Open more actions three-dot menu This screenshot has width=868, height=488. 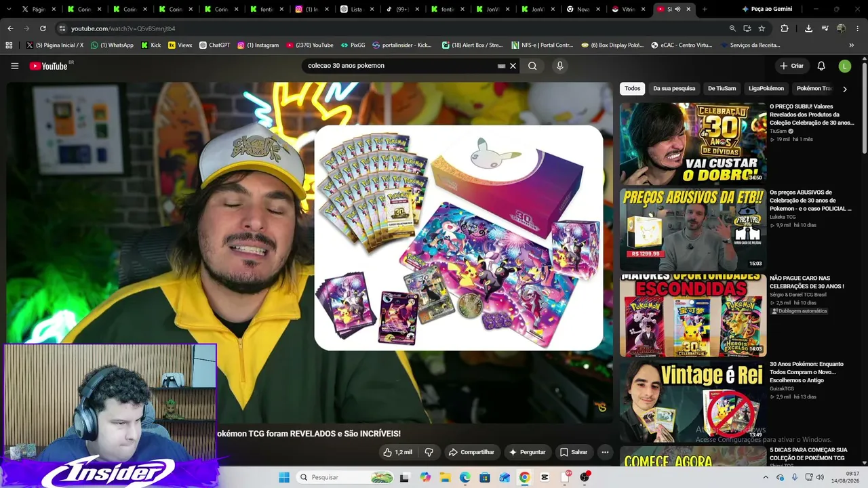coord(605,452)
